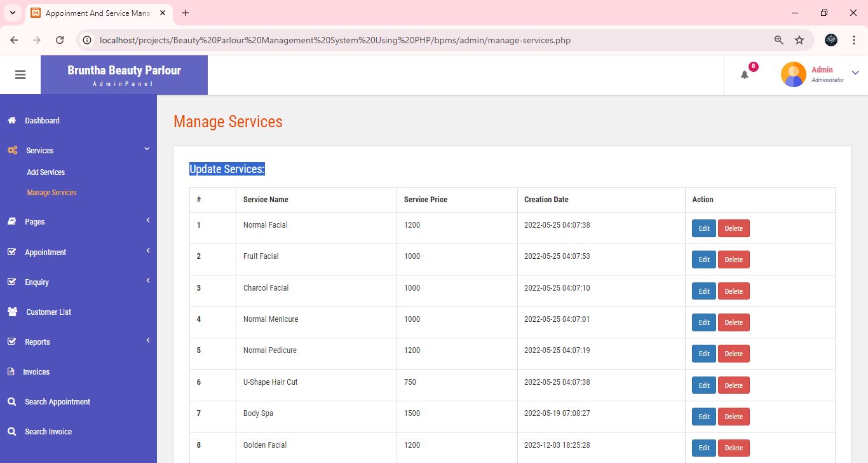This screenshot has height=463, width=868.
Task: Click the Admin avatar picture
Action: (793, 74)
